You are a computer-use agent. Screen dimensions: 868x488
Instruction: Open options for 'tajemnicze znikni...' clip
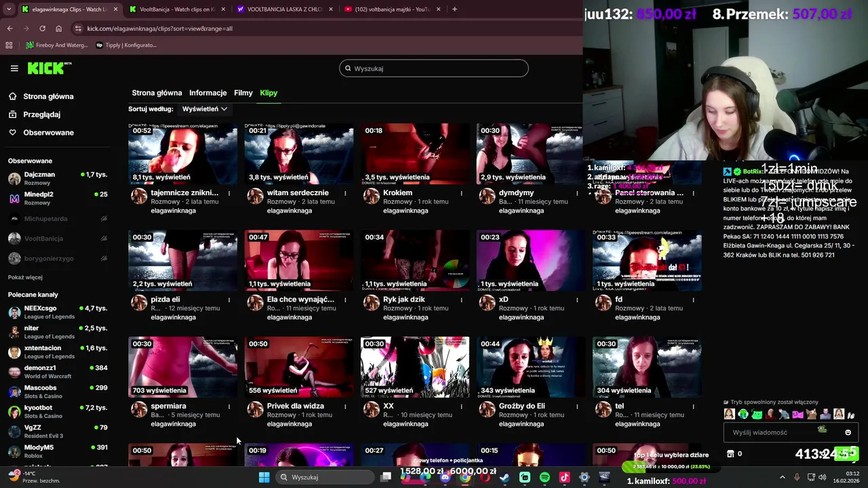(x=229, y=193)
